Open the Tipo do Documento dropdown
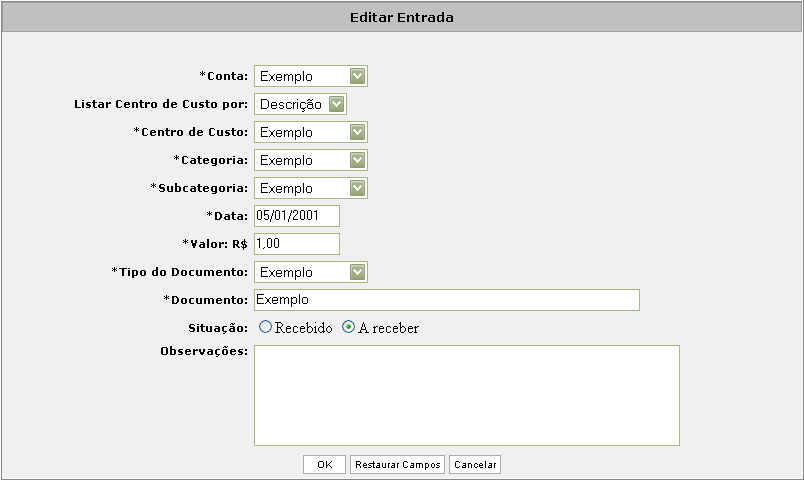This screenshot has height=480, width=804. 311,272
